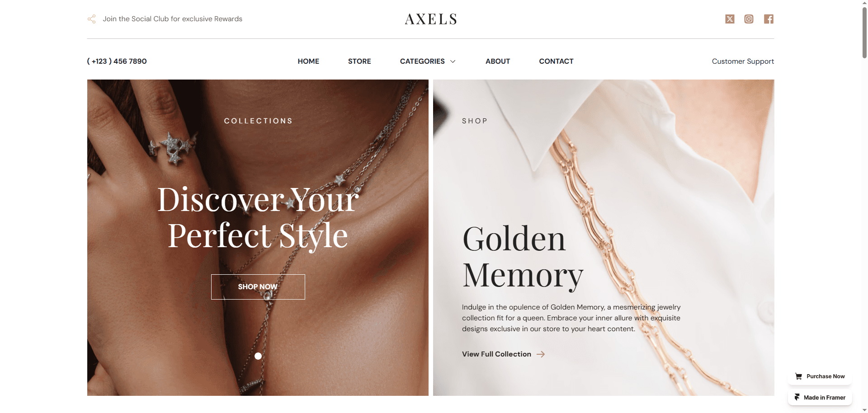Click the shopping cart icon in Purchase Now
The height and width of the screenshot is (413, 868).
pyautogui.click(x=799, y=376)
